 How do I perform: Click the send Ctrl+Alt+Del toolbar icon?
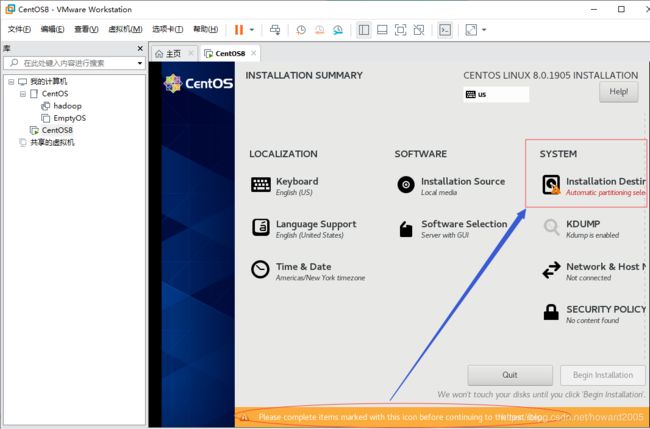(x=274, y=29)
